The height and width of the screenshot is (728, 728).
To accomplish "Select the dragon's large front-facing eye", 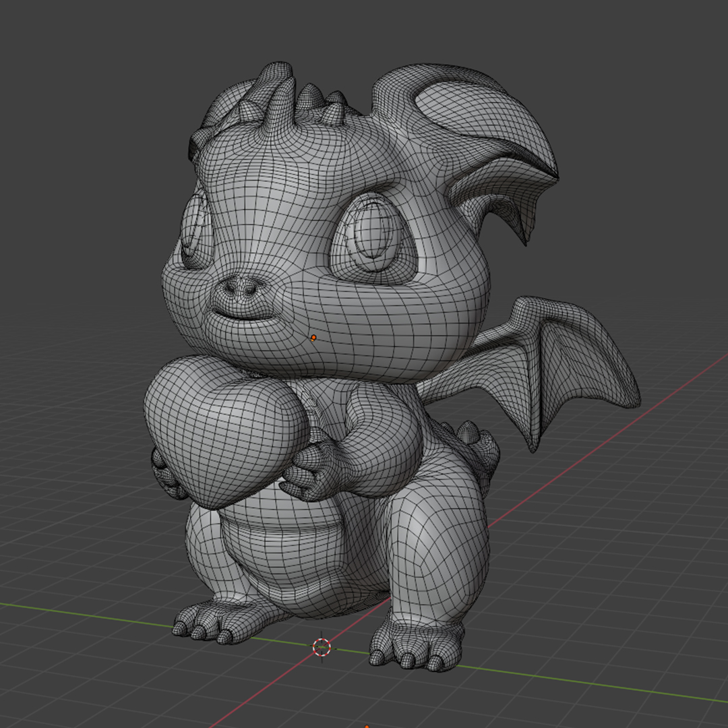I will [371, 237].
